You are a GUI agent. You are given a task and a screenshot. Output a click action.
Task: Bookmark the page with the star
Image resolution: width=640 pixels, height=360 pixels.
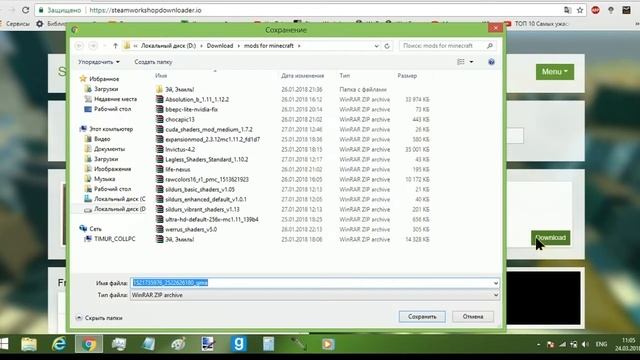pyautogui.click(x=580, y=10)
